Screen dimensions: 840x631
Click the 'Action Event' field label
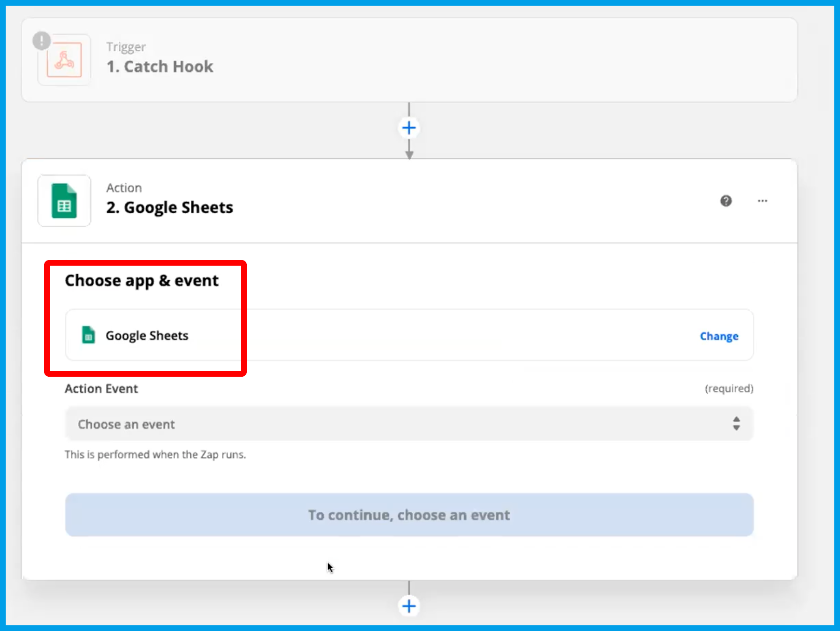(x=101, y=389)
